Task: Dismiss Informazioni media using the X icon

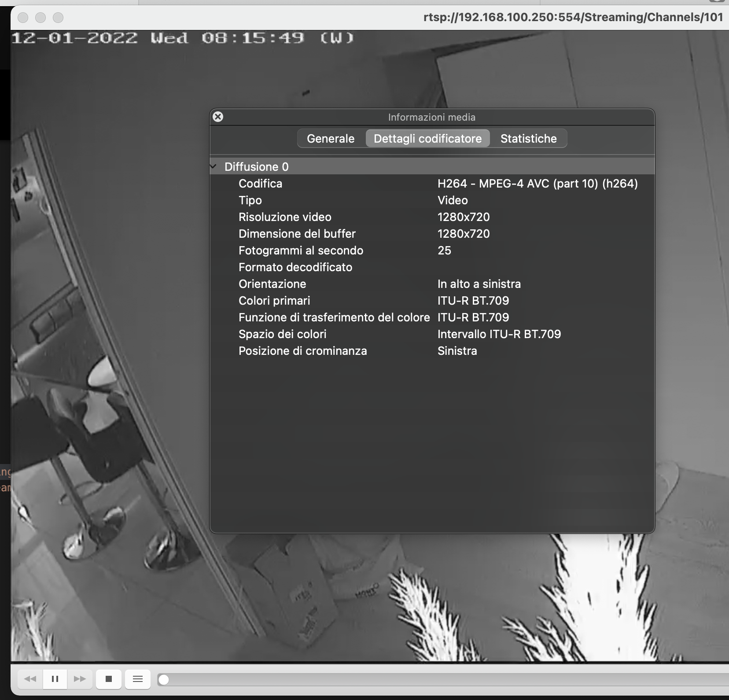Action: pyautogui.click(x=218, y=117)
